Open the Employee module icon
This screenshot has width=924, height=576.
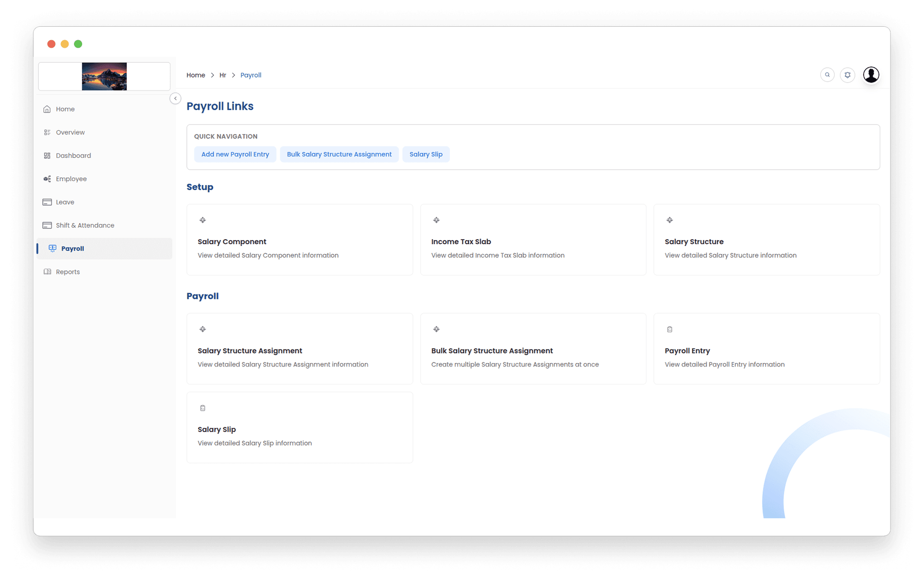click(47, 179)
